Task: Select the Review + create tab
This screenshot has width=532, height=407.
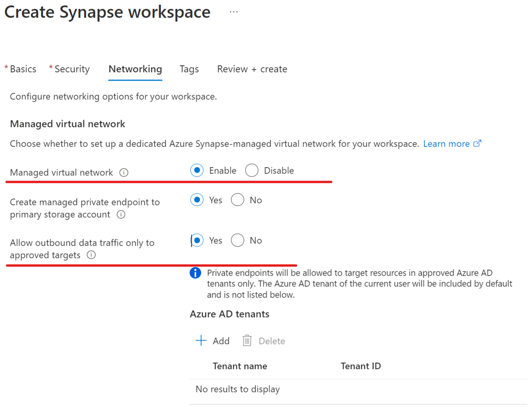Action: [x=252, y=69]
